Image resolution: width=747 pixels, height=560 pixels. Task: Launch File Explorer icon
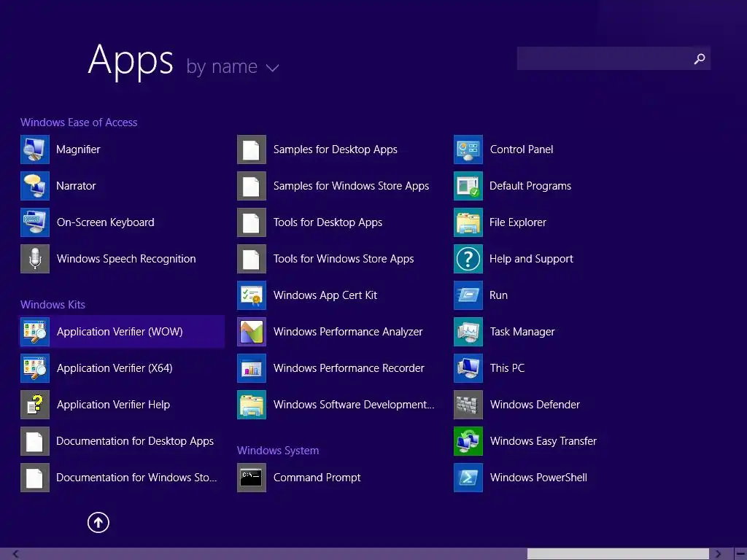tap(468, 222)
